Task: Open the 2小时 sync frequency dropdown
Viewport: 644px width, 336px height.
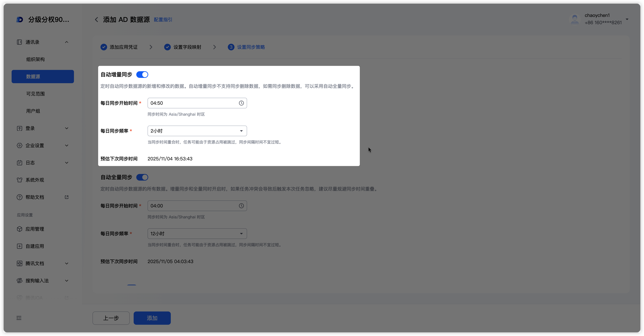Action: coord(197,131)
